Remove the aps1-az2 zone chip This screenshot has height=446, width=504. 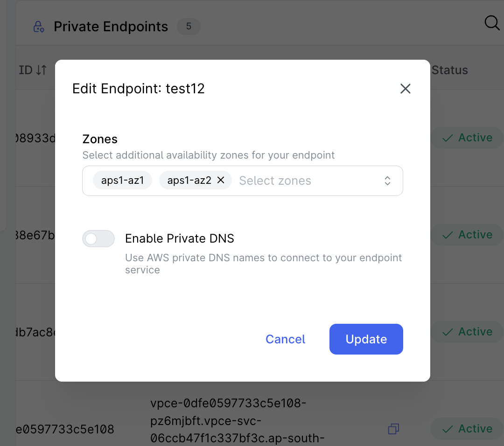[x=220, y=180]
